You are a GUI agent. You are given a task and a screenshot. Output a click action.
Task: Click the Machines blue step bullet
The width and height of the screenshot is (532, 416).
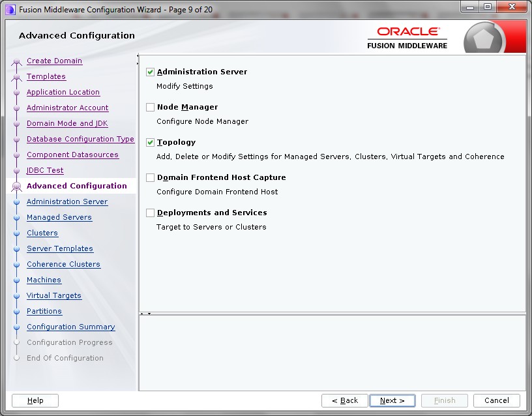(x=17, y=280)
